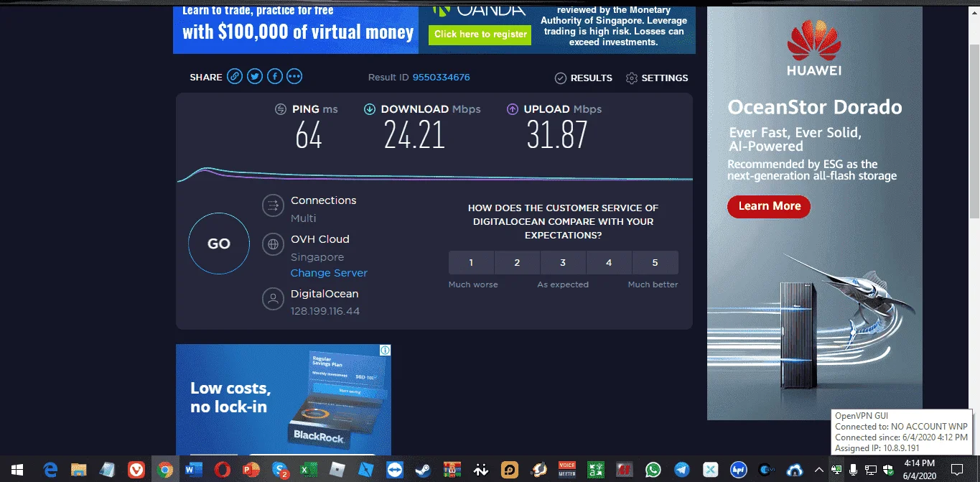Rate customer service 5 Much better

[x=655, y=263]
